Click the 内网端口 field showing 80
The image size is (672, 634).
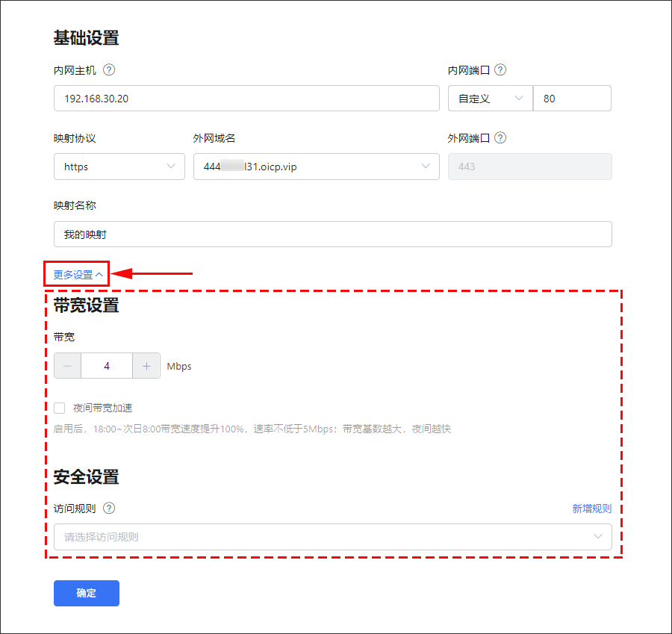(x=572, y=99)
